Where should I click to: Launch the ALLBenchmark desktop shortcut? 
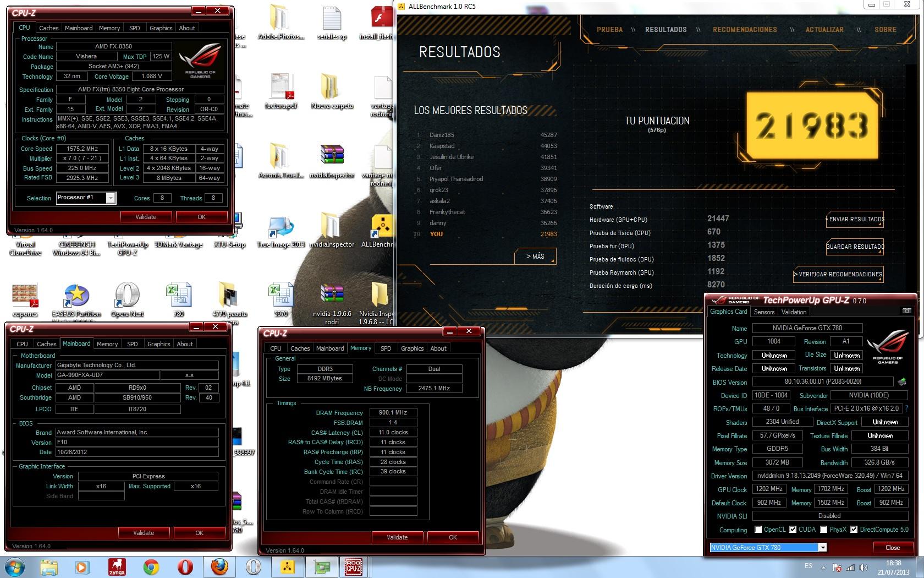click(378, 230)
